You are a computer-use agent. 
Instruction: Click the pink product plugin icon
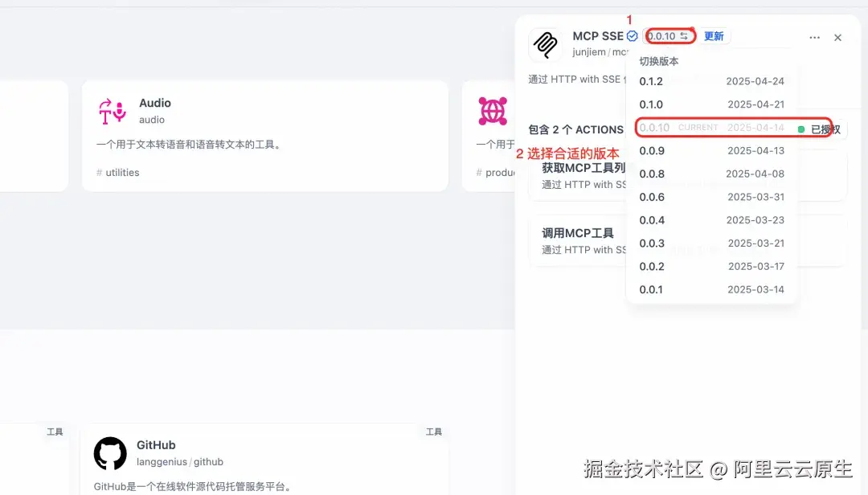point(492,111)
